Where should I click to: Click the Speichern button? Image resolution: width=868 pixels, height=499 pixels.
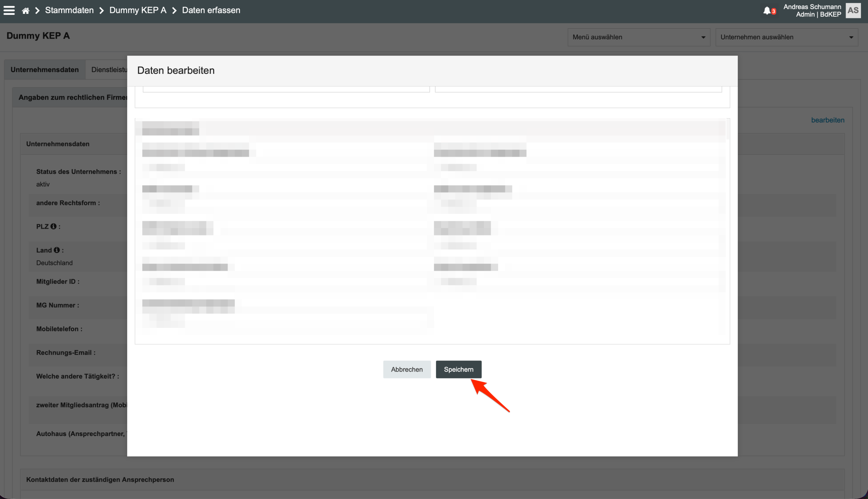458,369
